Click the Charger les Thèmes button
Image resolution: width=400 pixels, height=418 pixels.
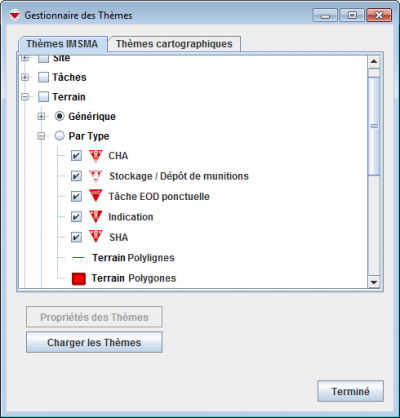pos(94,342)
